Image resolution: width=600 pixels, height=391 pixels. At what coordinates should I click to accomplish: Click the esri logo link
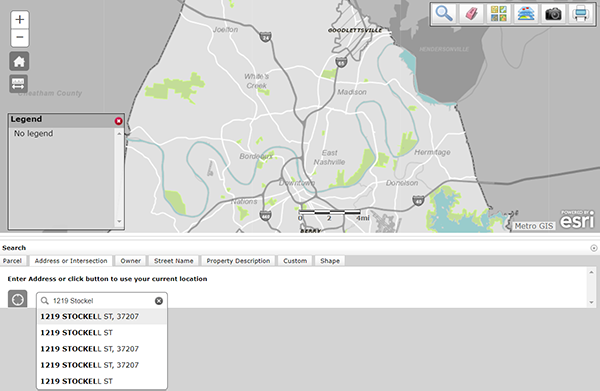[577, 220]
